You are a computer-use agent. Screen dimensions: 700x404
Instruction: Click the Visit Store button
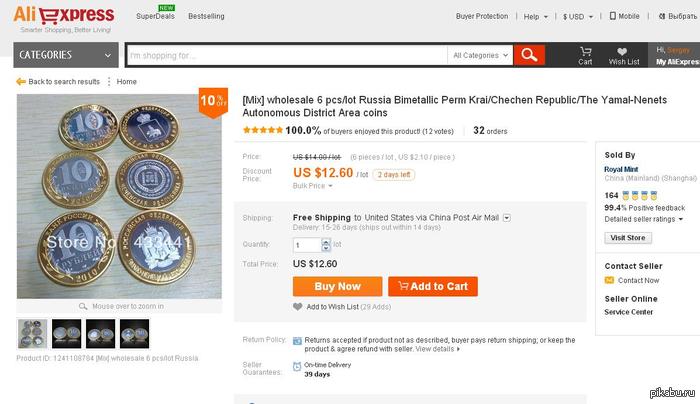[628, 238]
